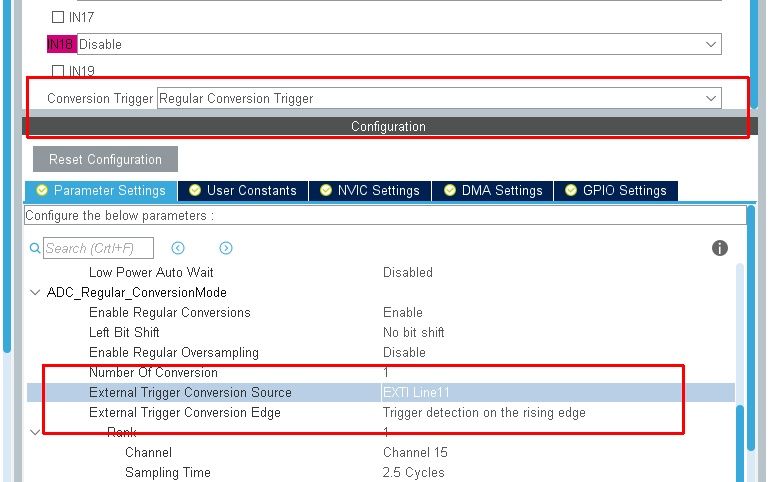Click the status icon on User Constants tab
This screenshot has height=482, width=784.
pos(195,190)
